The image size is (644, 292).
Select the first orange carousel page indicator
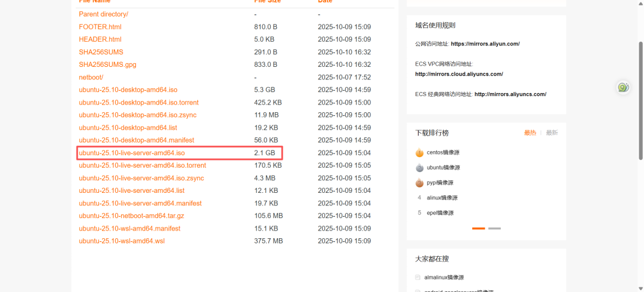pyautogui.click(x=478, y=228)
